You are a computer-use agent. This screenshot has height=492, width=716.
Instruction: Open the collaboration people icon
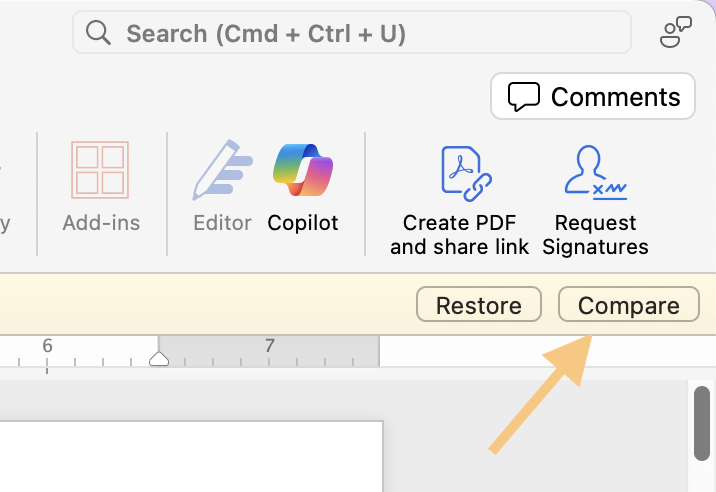[x=676, y=32]
